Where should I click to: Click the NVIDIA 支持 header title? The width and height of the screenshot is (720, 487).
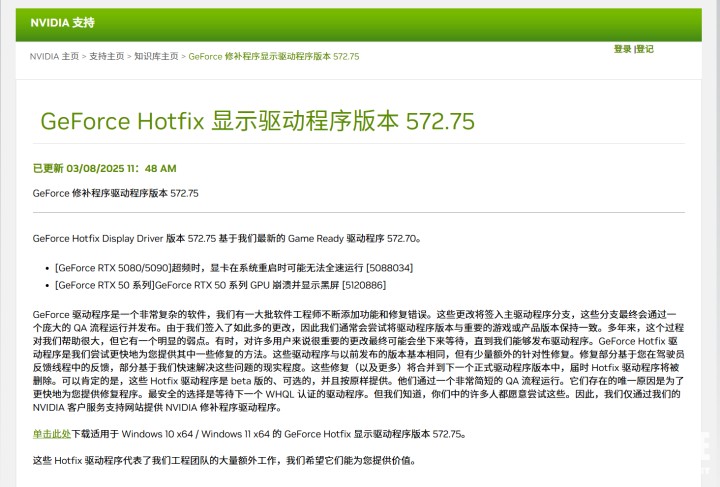[x=62, y=22]
